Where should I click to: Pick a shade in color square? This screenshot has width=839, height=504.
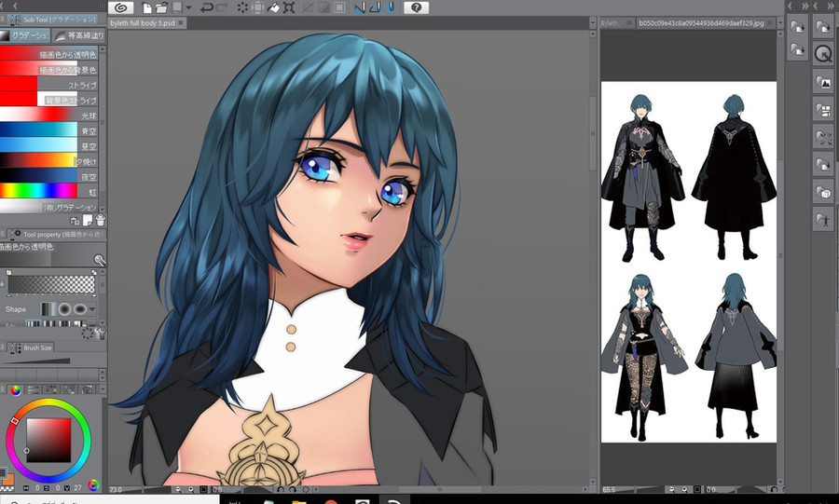(x=48, y=440)
